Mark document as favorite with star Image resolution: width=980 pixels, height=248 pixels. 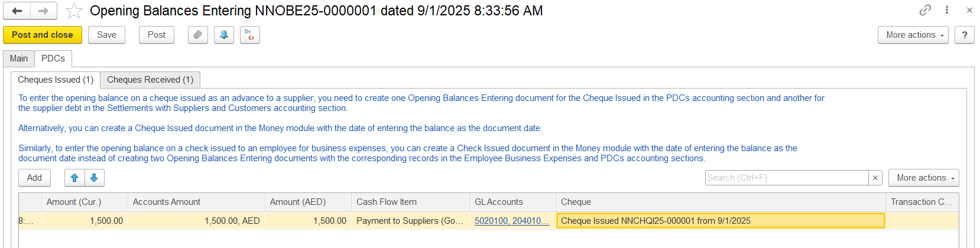74,11
